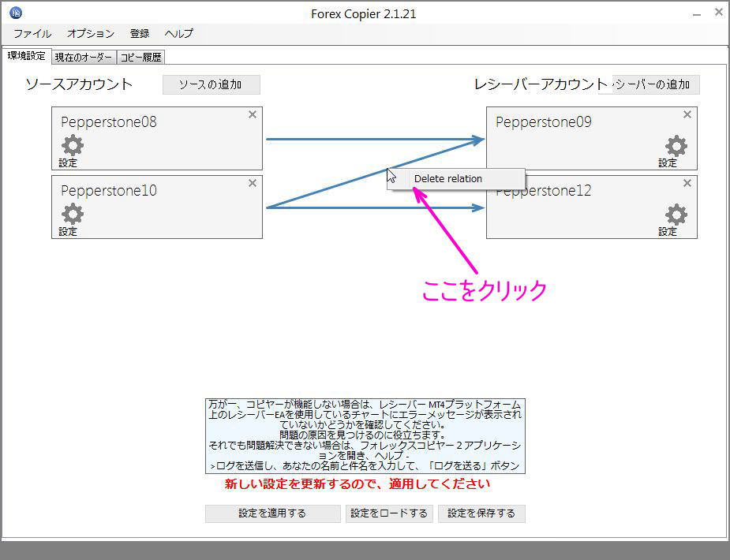This screenshot has height=560, width=730.
Task: Click the ソースの追加 button
Action: (x=211, y=84)
